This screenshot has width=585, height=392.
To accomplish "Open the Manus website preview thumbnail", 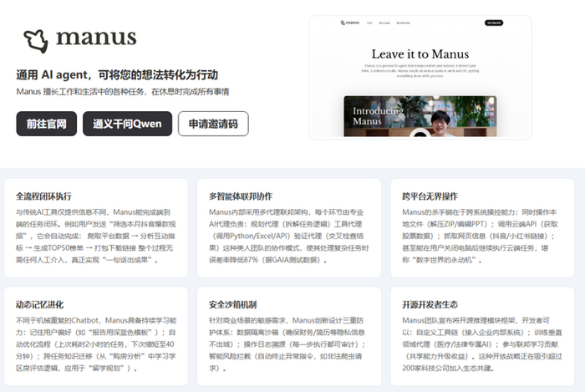I will click(x=420, y=77).
